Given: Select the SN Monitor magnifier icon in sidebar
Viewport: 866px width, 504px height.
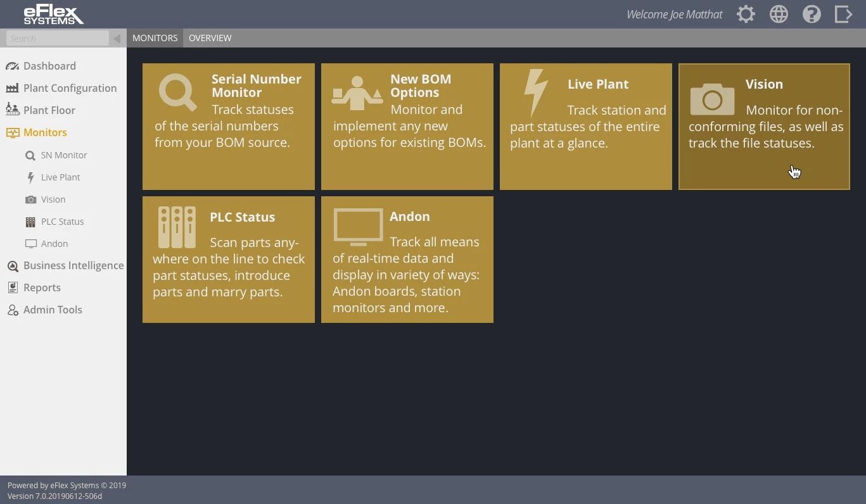Looking at the screenshot, I should point(29,155).
